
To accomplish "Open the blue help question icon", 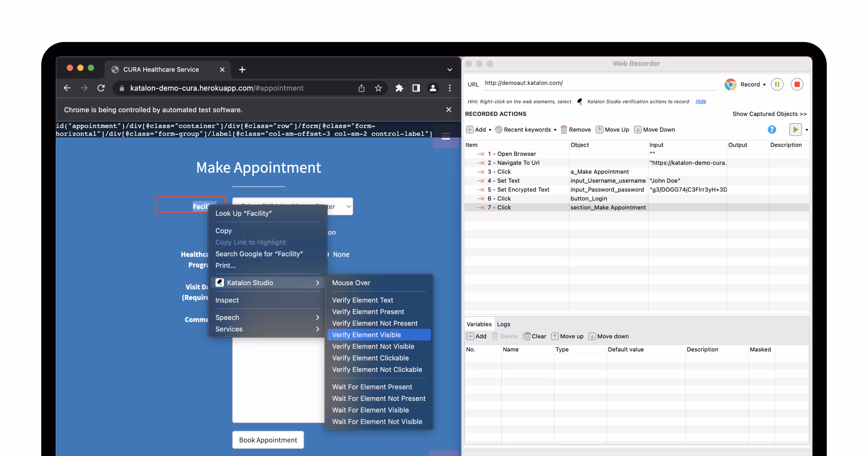I will point(771,130).
